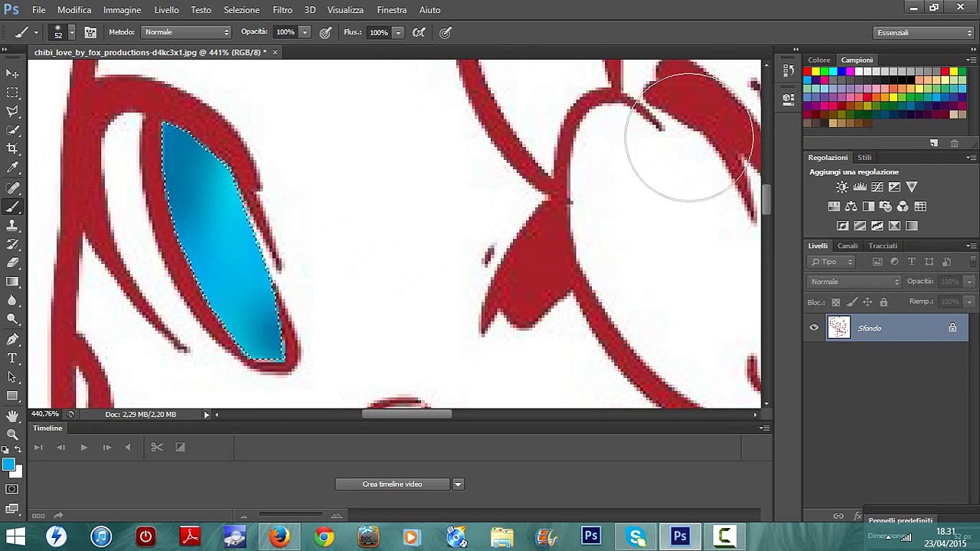The image size is (980, 551).
Task: Select the Eraser tool
Action: [x=12, y=263]
